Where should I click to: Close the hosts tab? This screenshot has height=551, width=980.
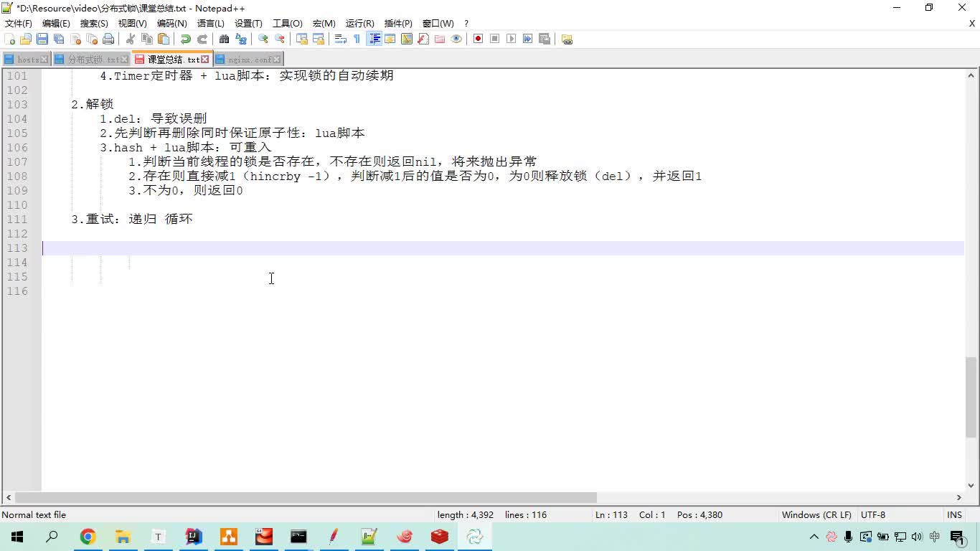point(44,60)
